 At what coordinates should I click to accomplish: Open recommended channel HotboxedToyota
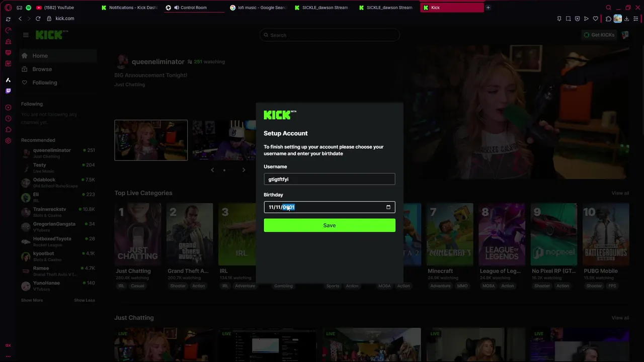(x=58, y=241)
